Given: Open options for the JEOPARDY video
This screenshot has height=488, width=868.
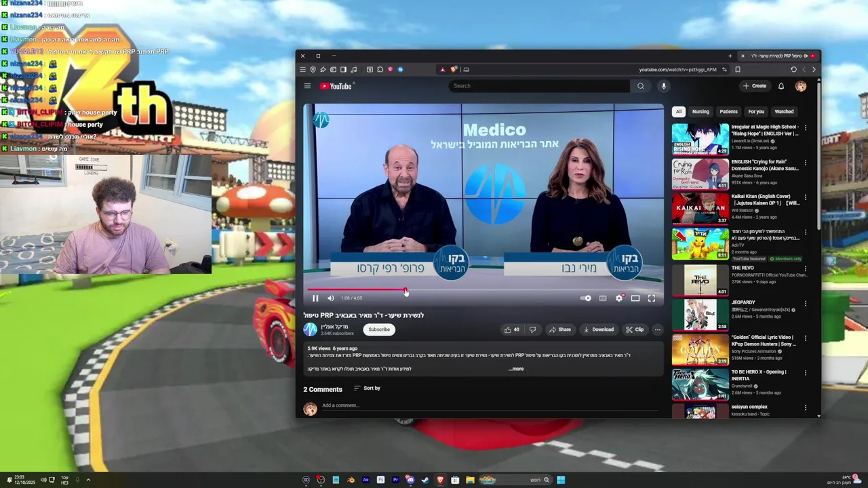Looking at the screenshot, I should pyautogui.click(x=806, y=303).
